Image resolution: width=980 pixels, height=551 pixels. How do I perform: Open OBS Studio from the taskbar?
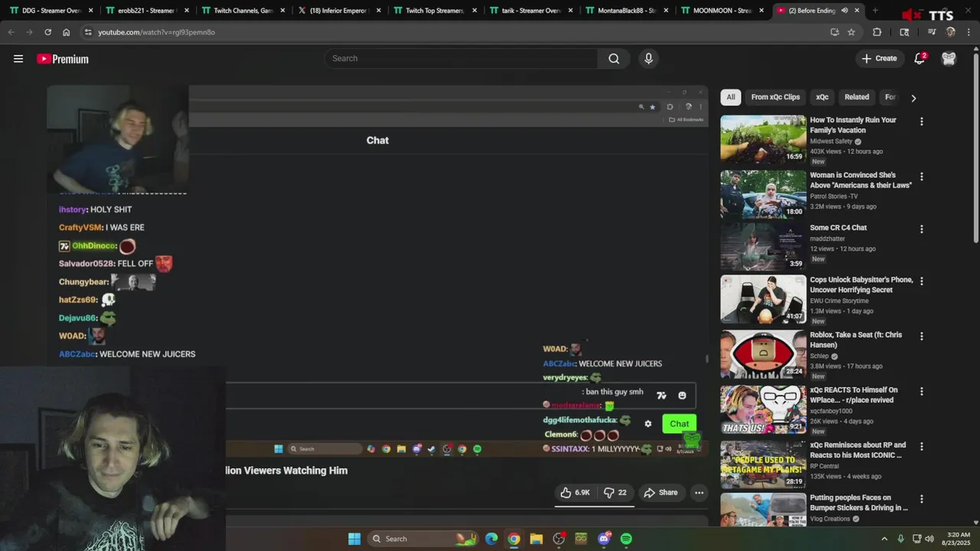point(559,539)
